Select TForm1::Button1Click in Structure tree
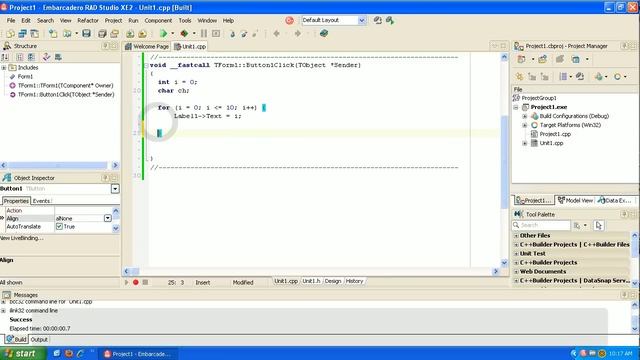Viewport: 640px width, 360px height. pyautogui.click(x=66, y=95)
